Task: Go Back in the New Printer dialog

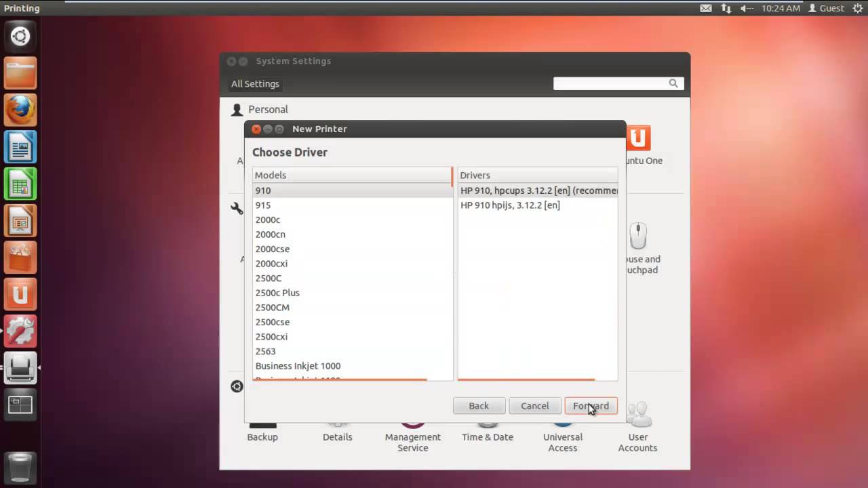Action: [x=479, y=406]
